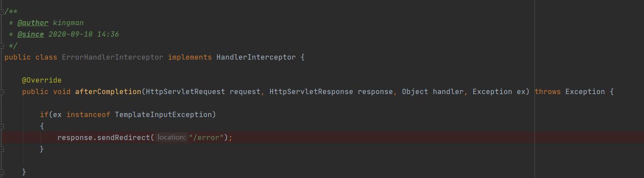The width and height of the screenshot is (644, 178).
Task: Click the HandlerInterceptor interface name
Action: coord(256,57)
